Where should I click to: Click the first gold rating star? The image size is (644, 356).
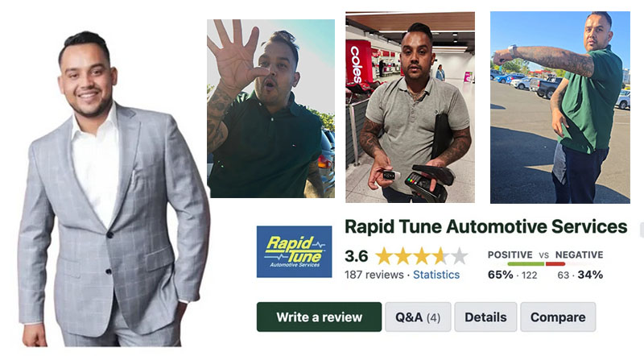384,256
